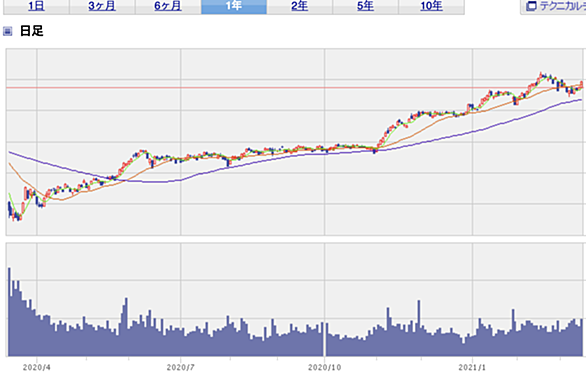
Task: Click the 2020/10 date axis label
Action: [324, 368]
